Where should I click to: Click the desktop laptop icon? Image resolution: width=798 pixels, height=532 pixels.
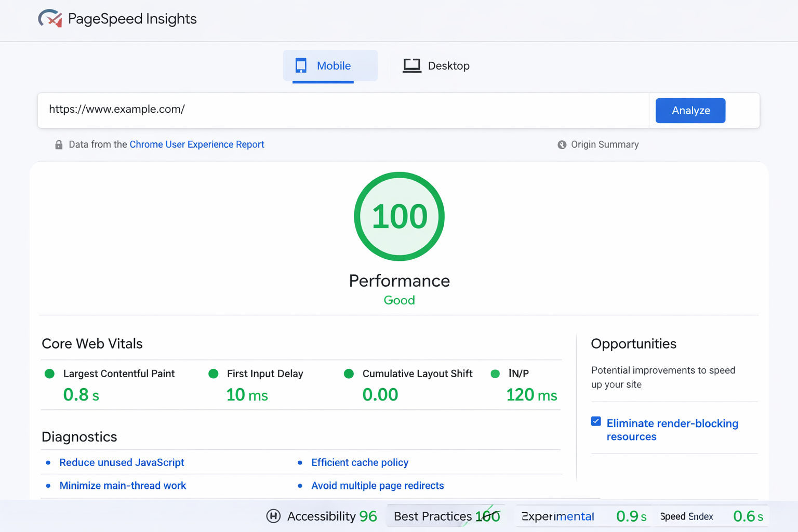pyautogui.click(x=411, y=65)
